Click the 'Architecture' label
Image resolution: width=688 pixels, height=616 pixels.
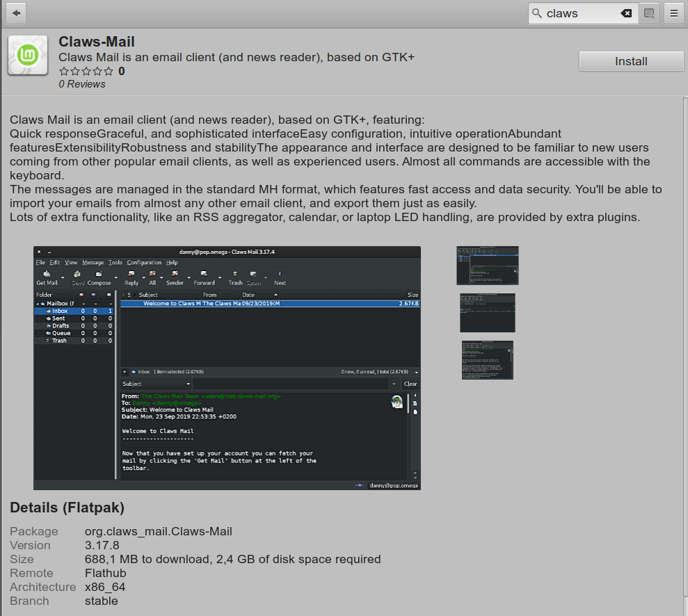point(43,587)
